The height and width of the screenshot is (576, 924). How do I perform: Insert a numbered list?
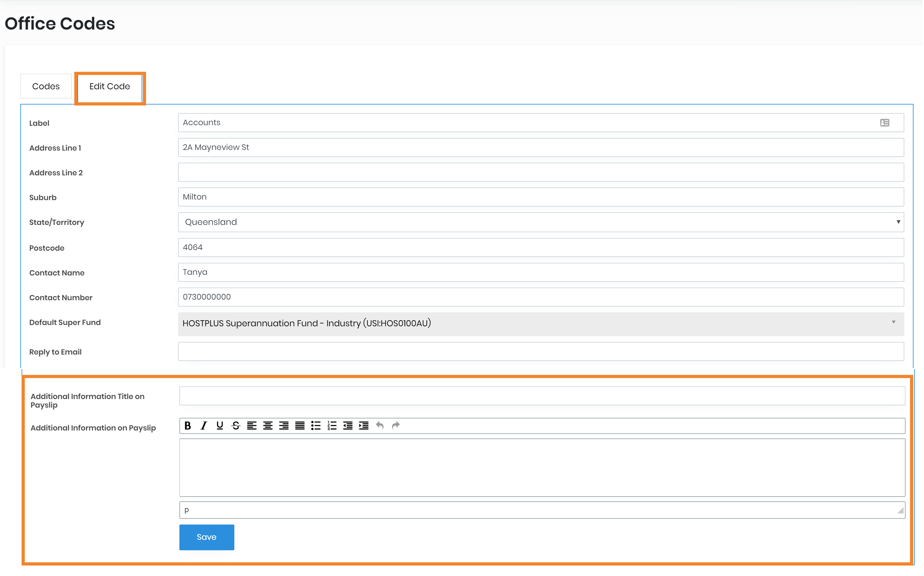tap(332, 425)
